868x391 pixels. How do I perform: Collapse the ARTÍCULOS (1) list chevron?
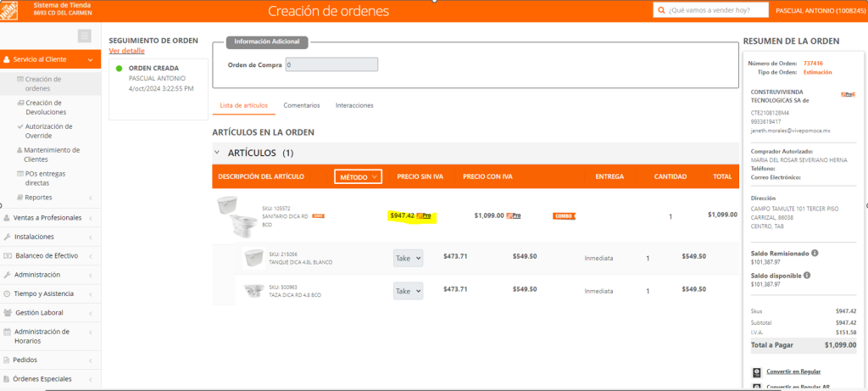[217, 153]
